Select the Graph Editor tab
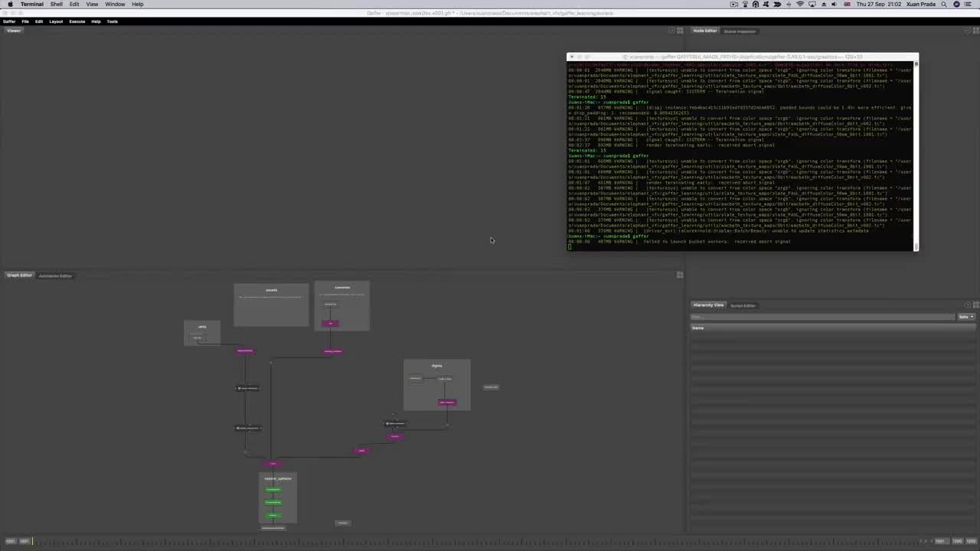Screen dimensions: 980x551 click(x=20, y=275)
